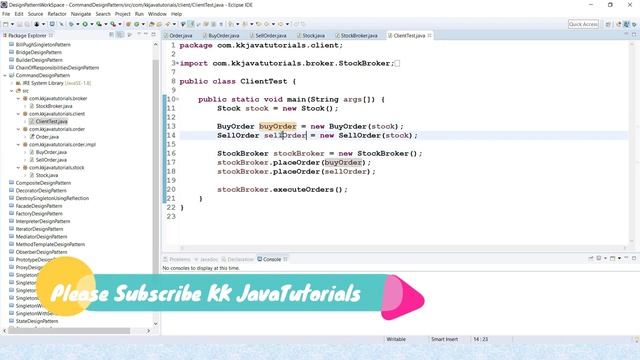Open the Help menu
This screenshot has width=640, height=360.
point(176,14)
